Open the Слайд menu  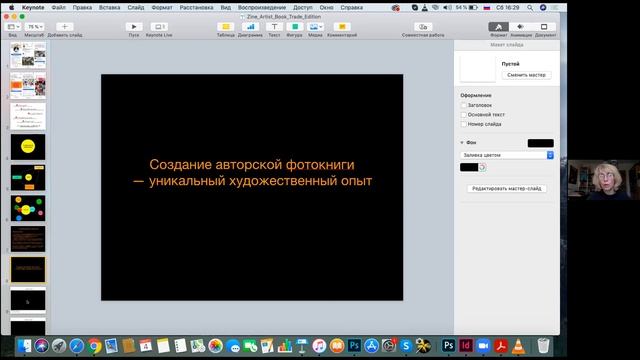coord(136,7)
